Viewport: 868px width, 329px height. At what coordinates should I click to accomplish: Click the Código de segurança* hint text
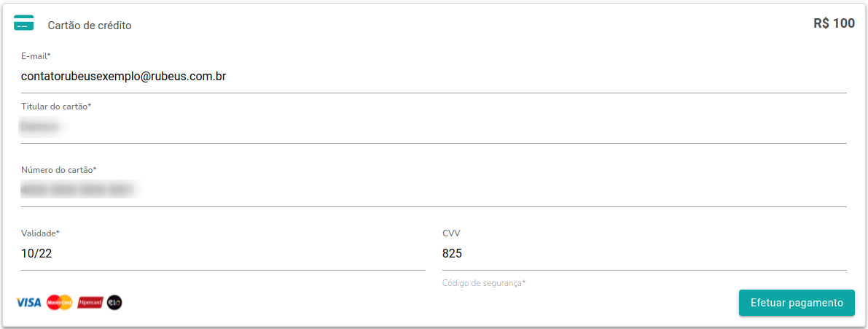(484, 283)
